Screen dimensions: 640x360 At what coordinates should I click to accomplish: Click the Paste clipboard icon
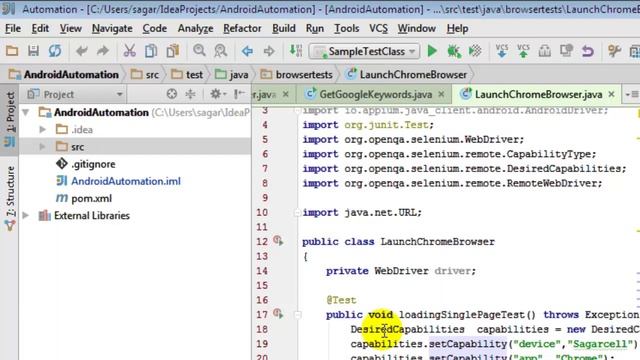(173, 51)
